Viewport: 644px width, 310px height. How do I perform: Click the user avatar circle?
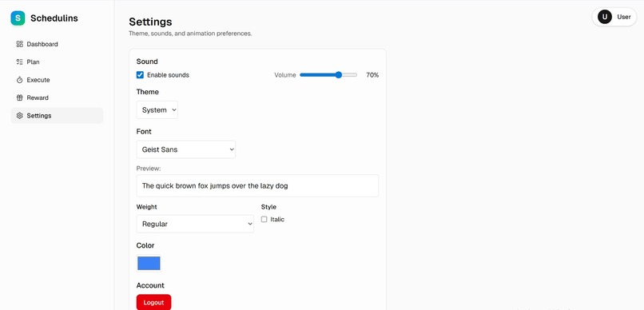[x=605, y=17]
